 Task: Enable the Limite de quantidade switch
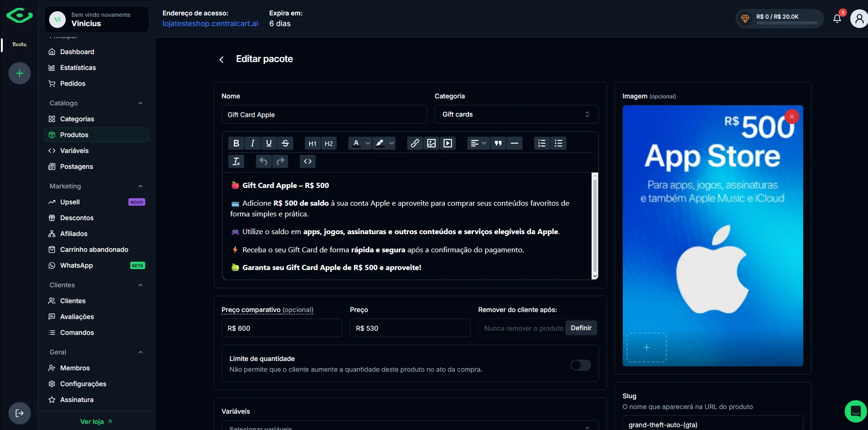(x=581, y=365)
